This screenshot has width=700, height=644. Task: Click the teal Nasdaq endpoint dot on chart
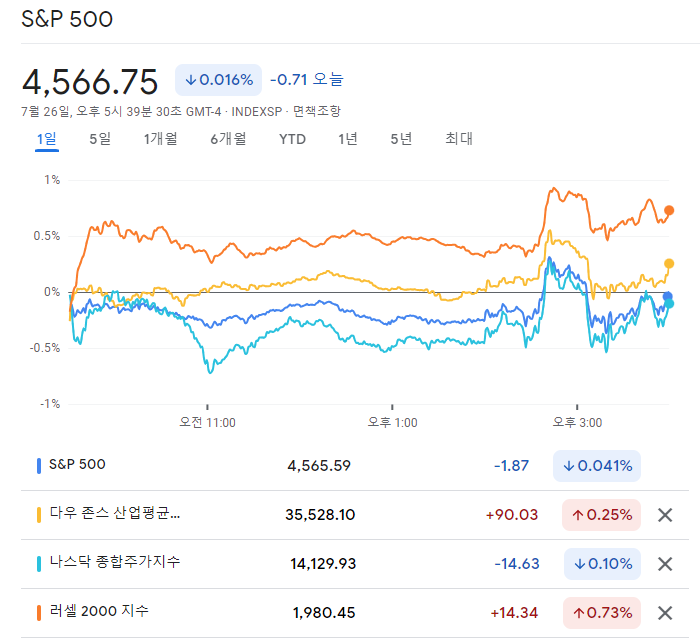click(x=669, y=304)
